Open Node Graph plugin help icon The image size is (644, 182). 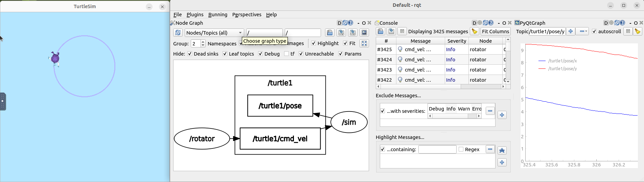pyautogui.click(x=351, y=23)
